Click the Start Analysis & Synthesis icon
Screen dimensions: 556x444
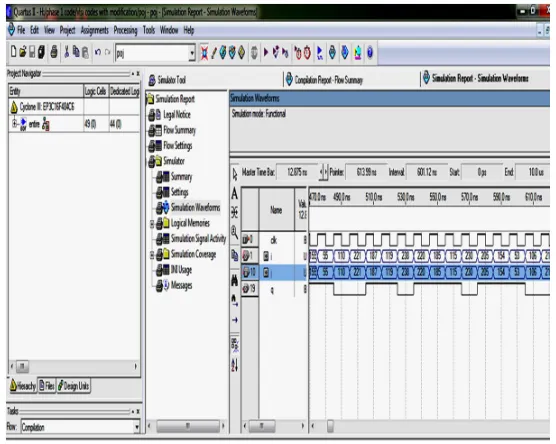(x=276, y=53)
